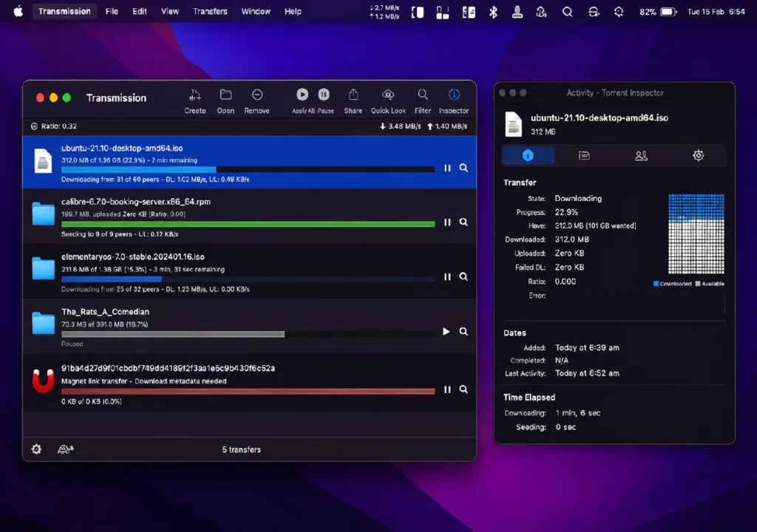Viewport: 757px width, 532px height.
Task: Open the Transmission menu in menu bar
Action: 64,11
